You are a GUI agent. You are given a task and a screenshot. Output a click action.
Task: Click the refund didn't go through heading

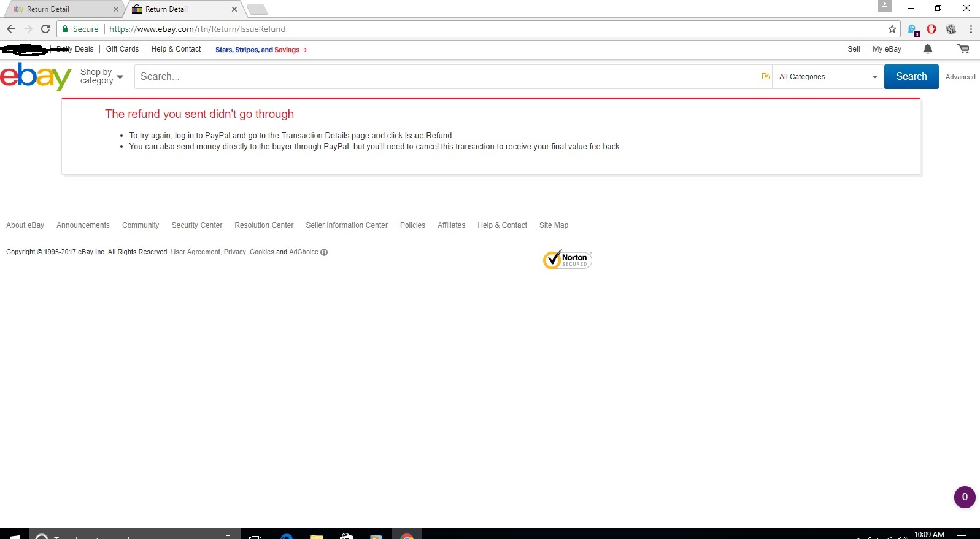tap(199, 114)
